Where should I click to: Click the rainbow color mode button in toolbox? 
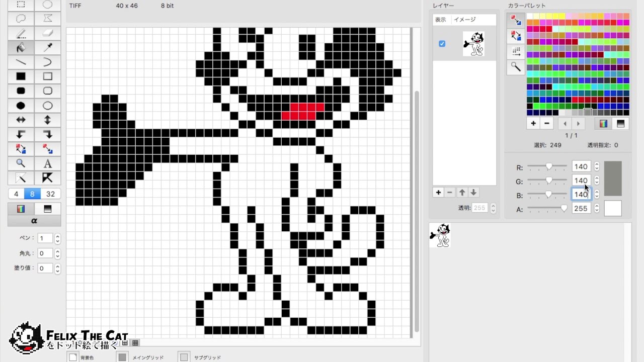[x=21, y=209]
